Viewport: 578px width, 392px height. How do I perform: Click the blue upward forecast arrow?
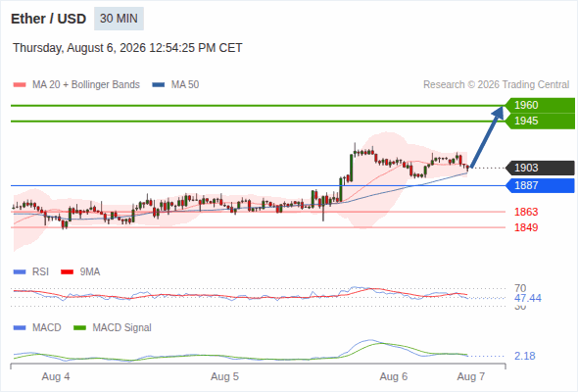click(487, 137)
